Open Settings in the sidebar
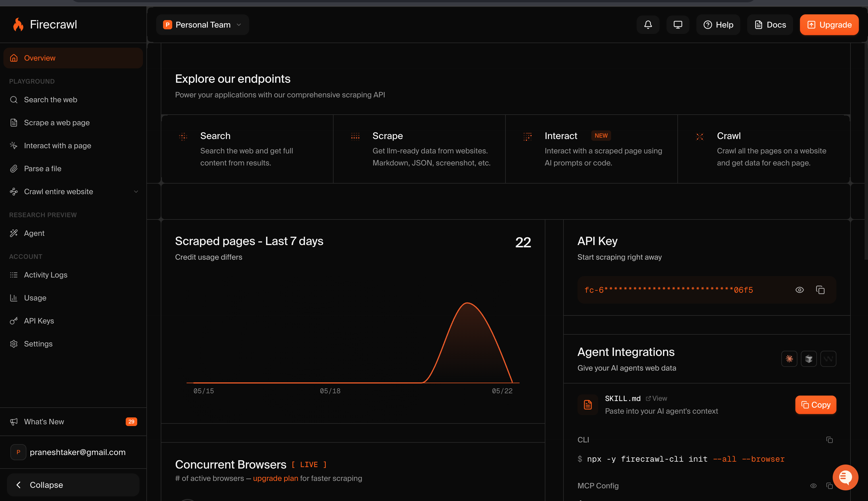 click(x=73, y=344)
